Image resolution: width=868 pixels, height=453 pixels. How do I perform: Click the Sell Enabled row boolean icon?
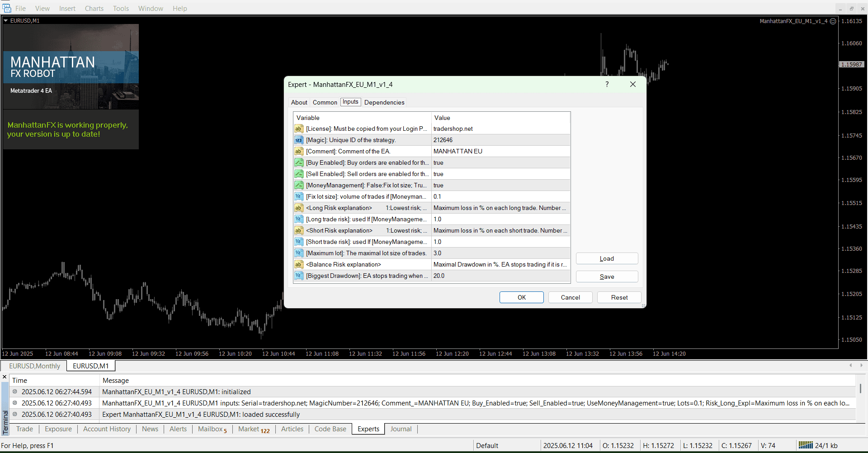(x=299, y=174)
